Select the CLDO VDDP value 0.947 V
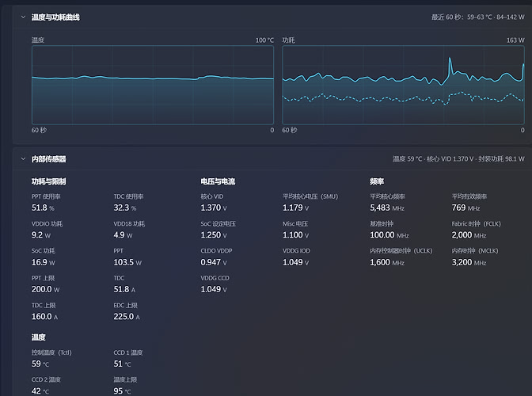This screenshot has height=396, width=532. 214,262
